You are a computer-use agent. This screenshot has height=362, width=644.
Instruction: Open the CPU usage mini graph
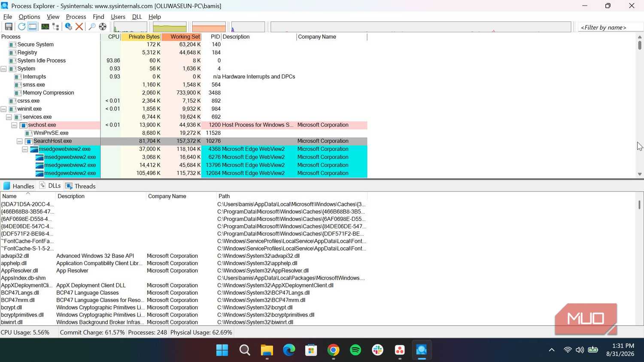click(131, 27)
